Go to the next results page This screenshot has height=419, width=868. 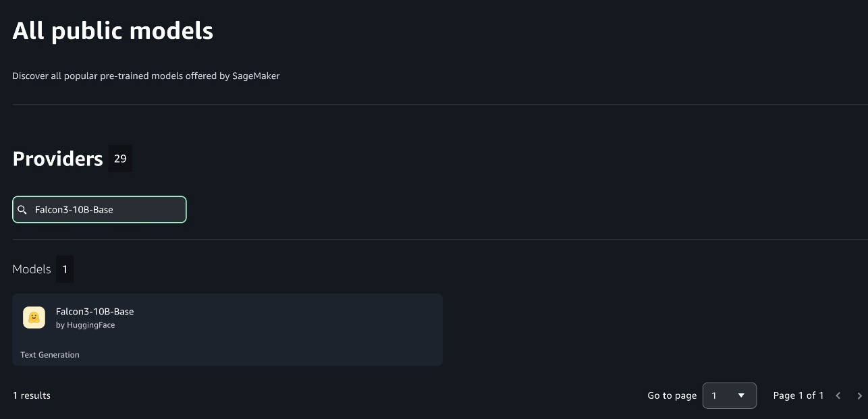point(859,396)
